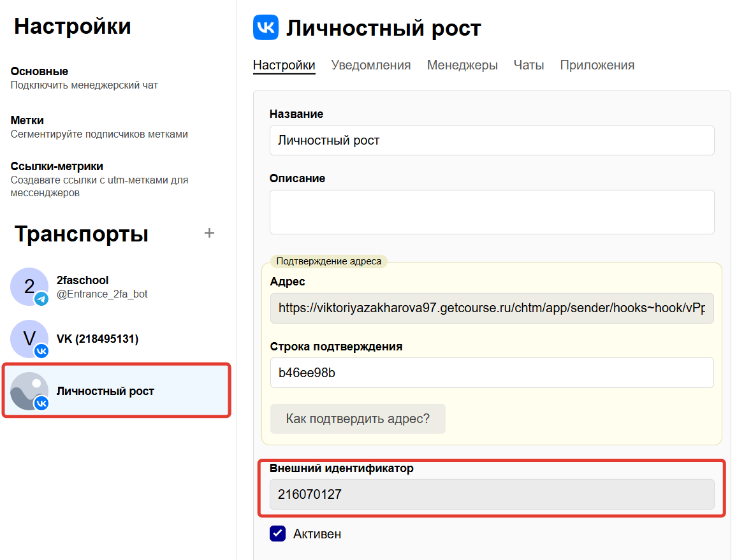Click the Подтверждение адреса label

(x=329, y=261)
